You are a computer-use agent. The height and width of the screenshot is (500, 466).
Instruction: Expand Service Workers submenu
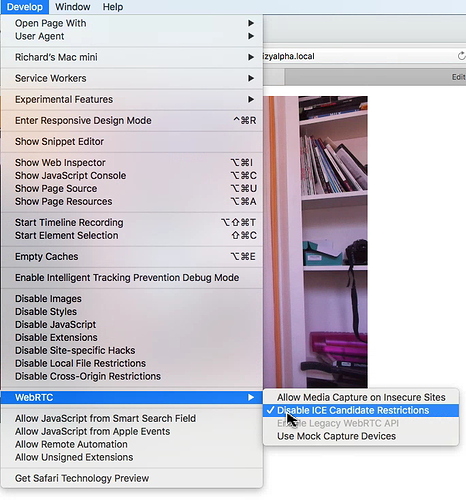132,78
